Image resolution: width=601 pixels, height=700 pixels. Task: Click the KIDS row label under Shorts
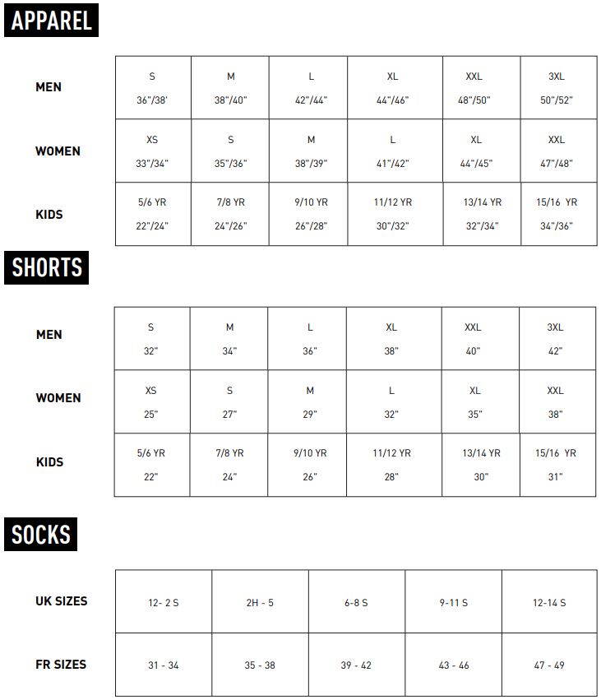point(49,462)
